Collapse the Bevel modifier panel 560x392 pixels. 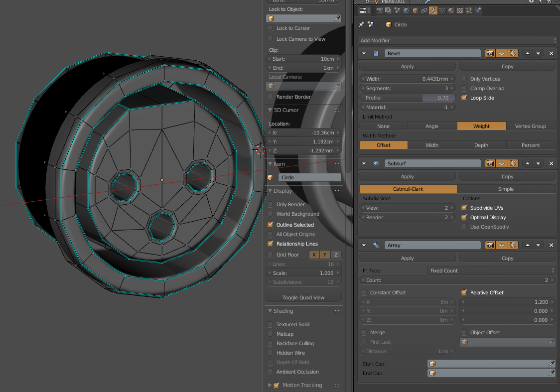point(364,54)
